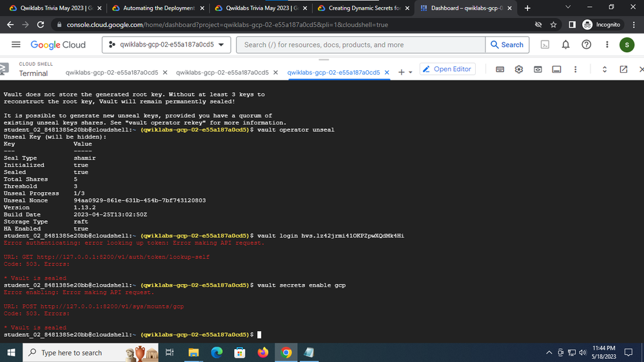Open the help question mark menu
Image resolution: width=644 pixels, height=362 pixels.
[586, 44]
